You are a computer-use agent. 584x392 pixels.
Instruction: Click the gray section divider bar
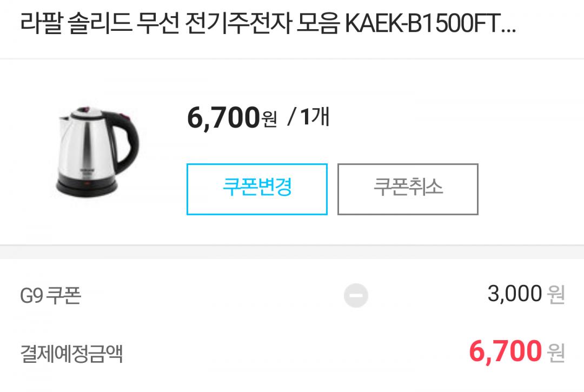[x=292, y=252]
